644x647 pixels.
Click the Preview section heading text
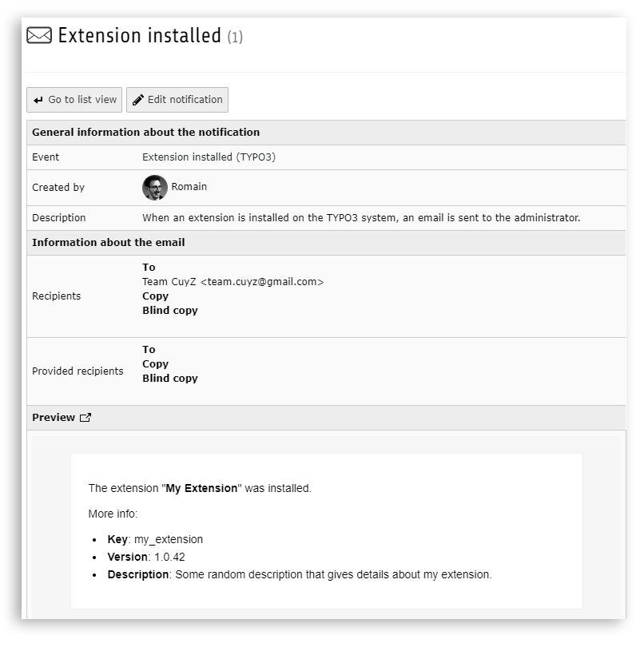click(x=53, y=418)
